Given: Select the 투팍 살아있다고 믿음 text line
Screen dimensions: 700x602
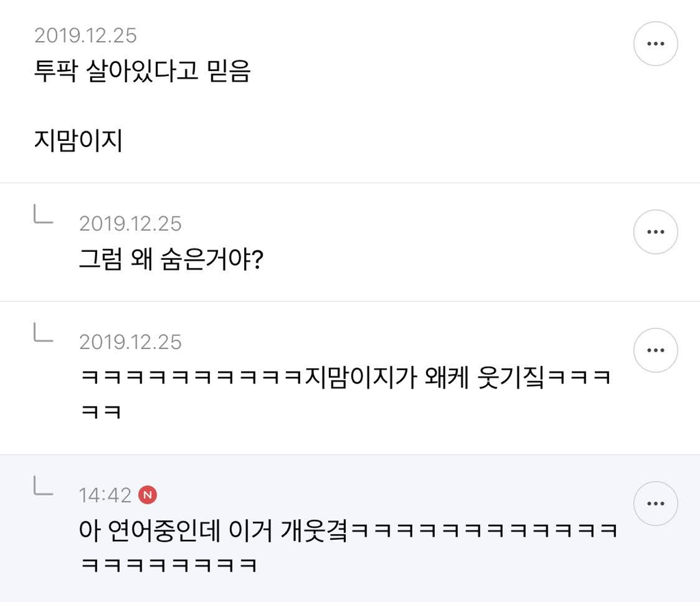Looking at the screenshot, I should point(142,70).
